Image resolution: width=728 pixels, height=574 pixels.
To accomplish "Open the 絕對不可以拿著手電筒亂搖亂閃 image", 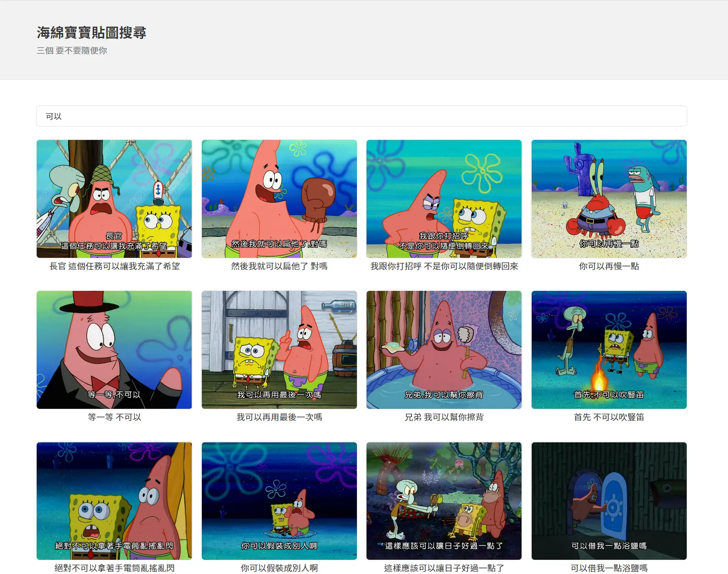I will tap(114, 501).
